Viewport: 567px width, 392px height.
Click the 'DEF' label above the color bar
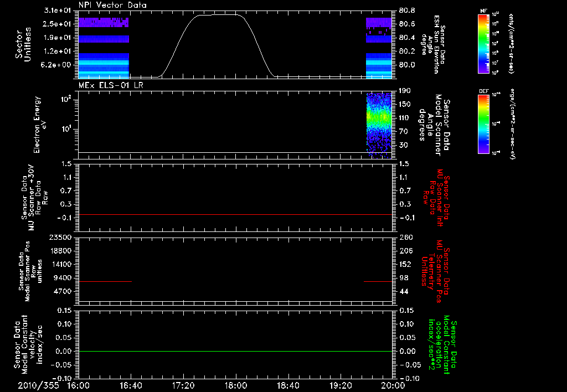(x=484, y=91)
